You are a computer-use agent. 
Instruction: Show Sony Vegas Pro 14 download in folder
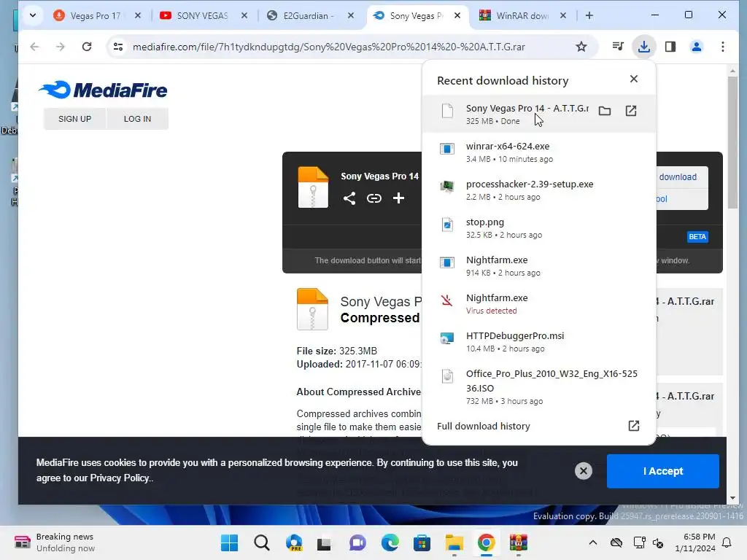click(605, 111)
